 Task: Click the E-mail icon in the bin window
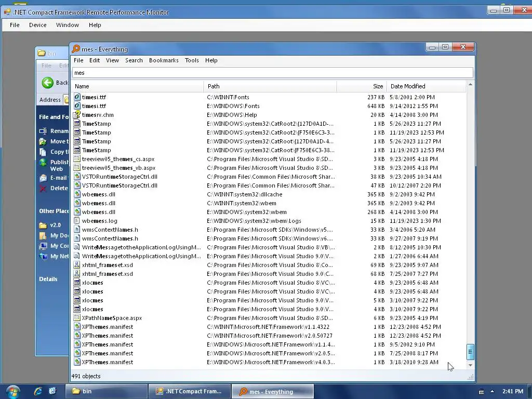point(43,178)
